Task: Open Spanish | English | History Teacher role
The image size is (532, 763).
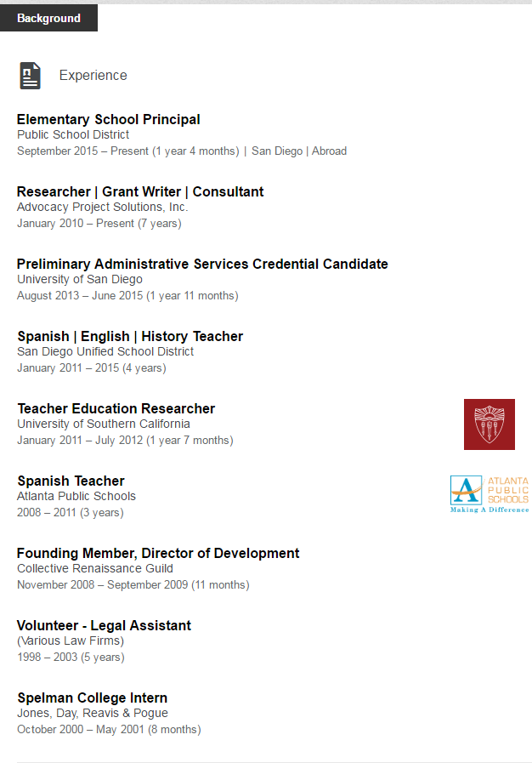Action: (x=130, y=337)
